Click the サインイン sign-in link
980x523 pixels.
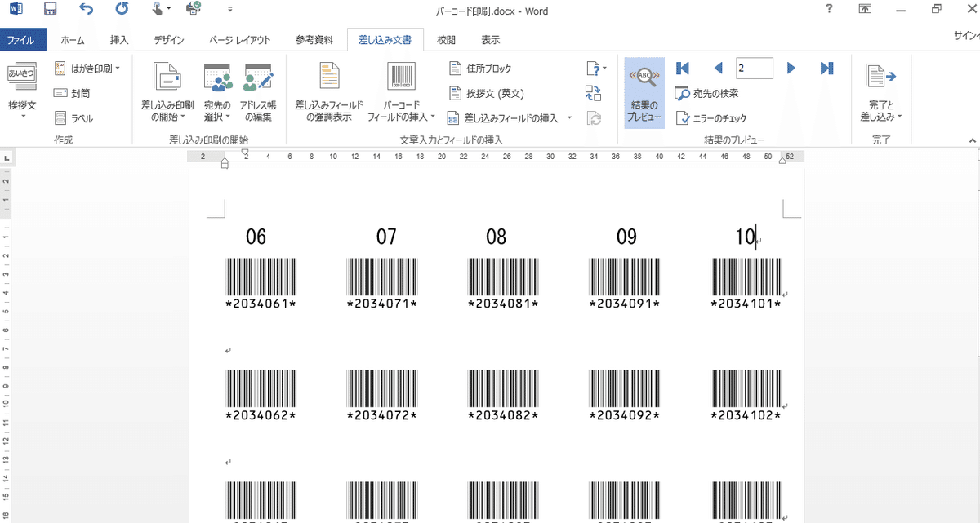(x=967, y=36)
